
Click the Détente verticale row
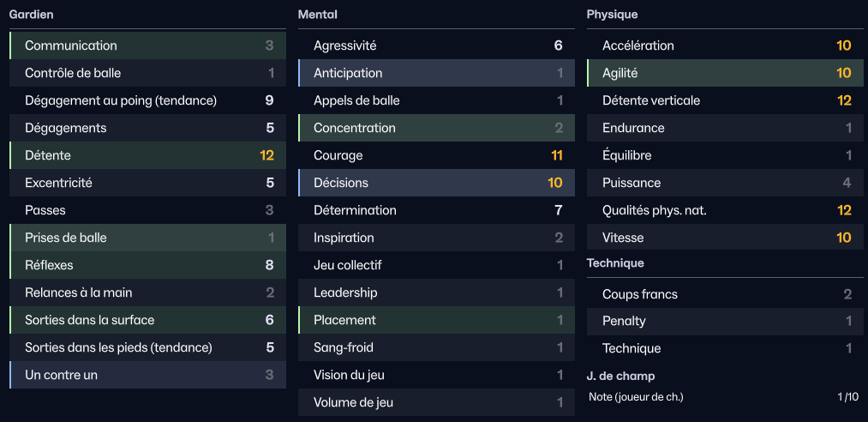coord(725,100)
